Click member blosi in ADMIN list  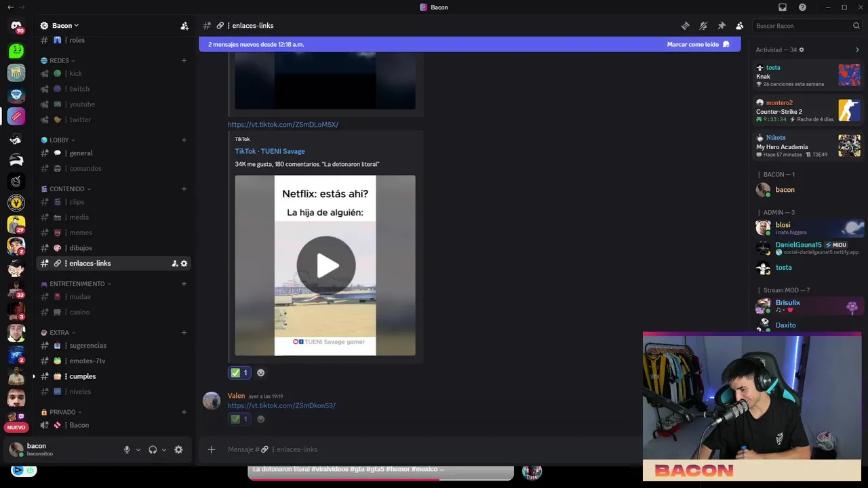click(x=808, y=228)
